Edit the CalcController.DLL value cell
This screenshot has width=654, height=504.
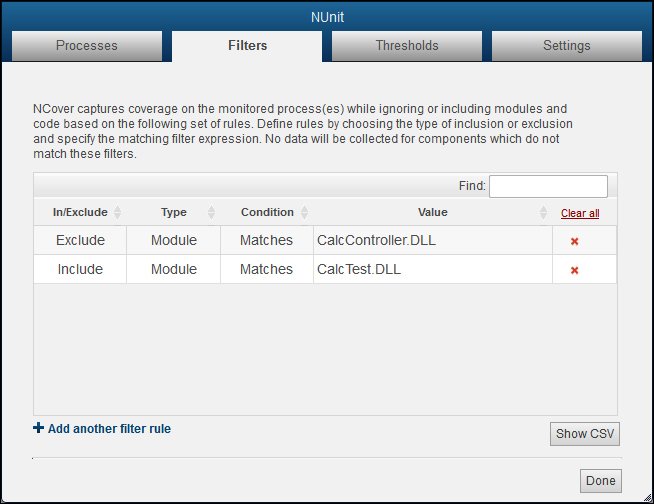(432, 241)
